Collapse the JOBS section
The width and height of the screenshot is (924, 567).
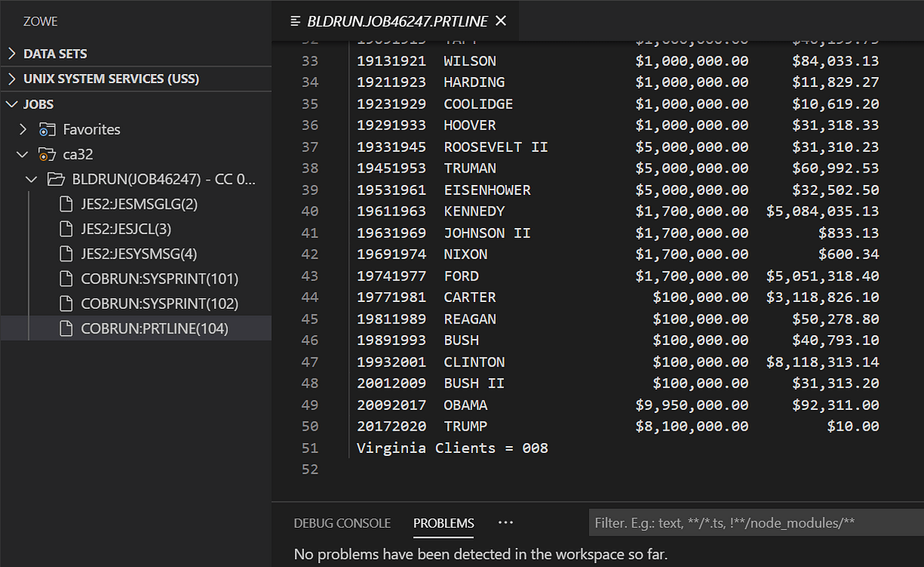click(x=12, y=104)
